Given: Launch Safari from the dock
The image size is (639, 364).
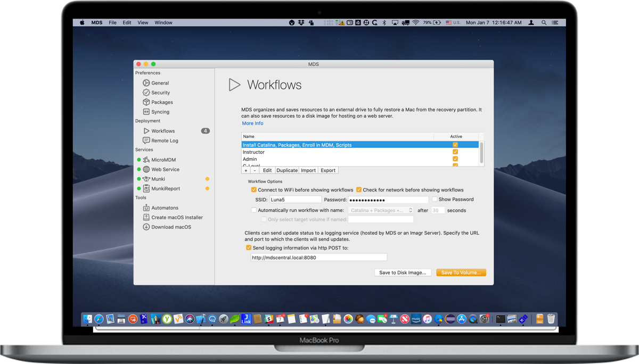Looking at the screenshot, I should 99,319.
